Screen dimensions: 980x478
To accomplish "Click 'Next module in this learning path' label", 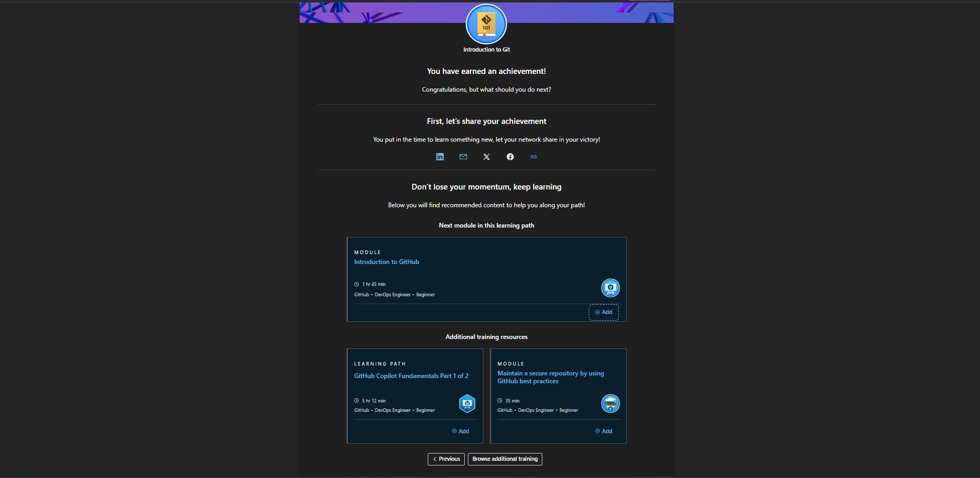I will click(487, 225).
